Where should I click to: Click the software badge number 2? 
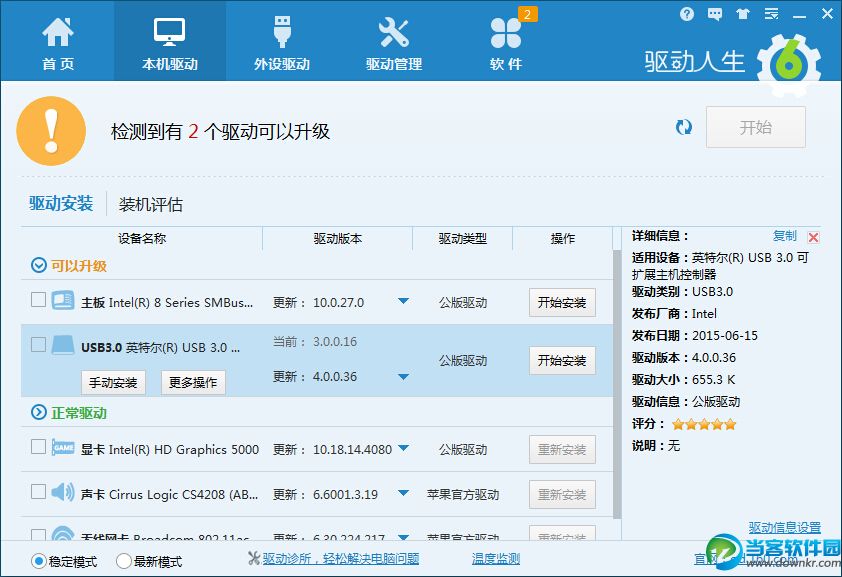(x=527, y=14)
